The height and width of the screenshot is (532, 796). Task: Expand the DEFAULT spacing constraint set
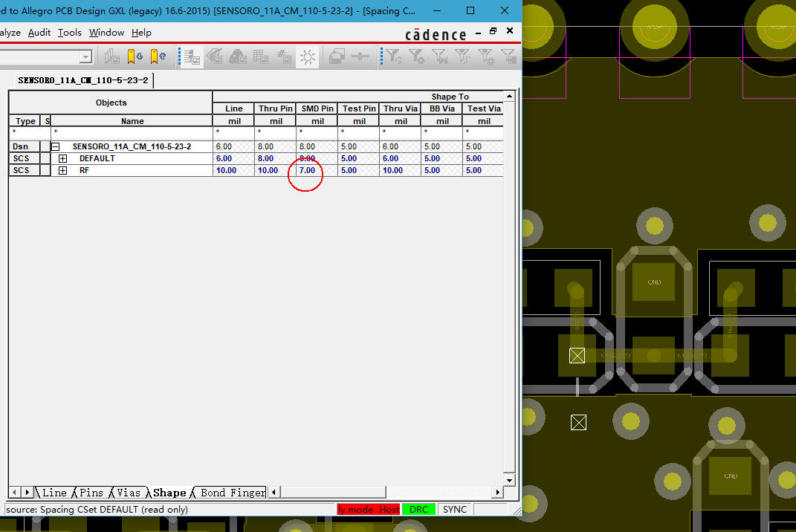pos(62,158)
